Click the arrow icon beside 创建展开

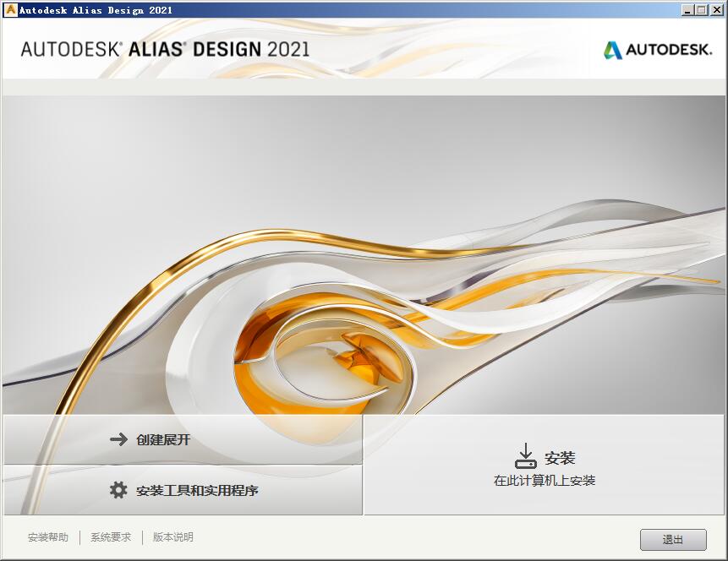118,439
